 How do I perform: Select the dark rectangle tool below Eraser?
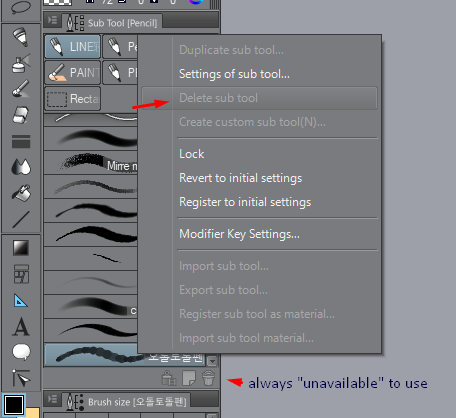[x=21, y=141]
